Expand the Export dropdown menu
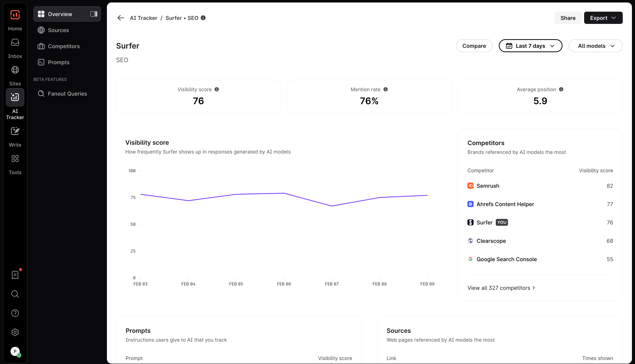This screenshot has width=635, height=364. (603, 18)
